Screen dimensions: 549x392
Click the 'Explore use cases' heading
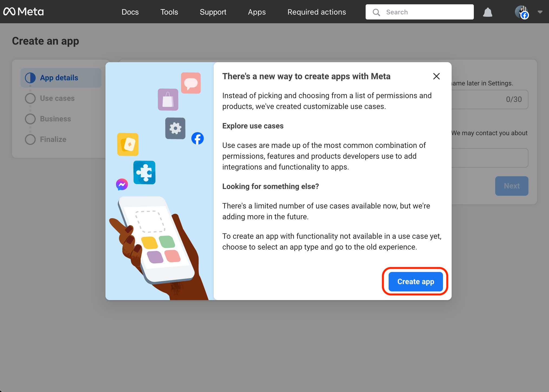(253, 126)
